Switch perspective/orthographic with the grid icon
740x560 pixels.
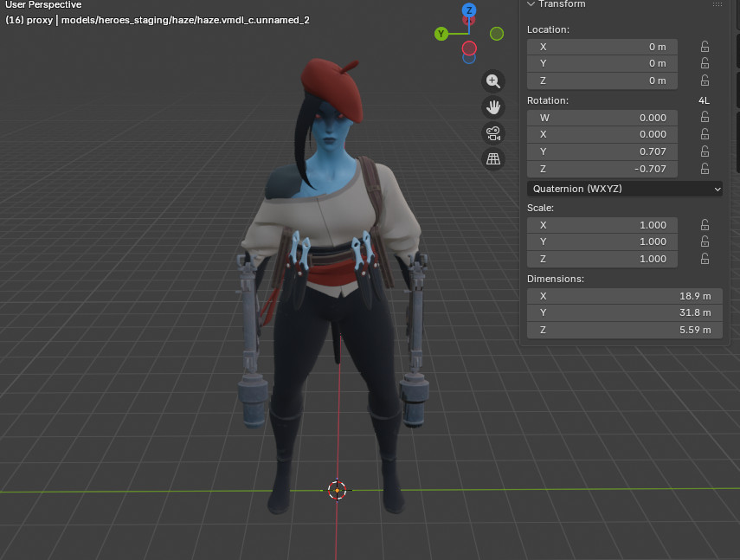[x=493, y=159]
